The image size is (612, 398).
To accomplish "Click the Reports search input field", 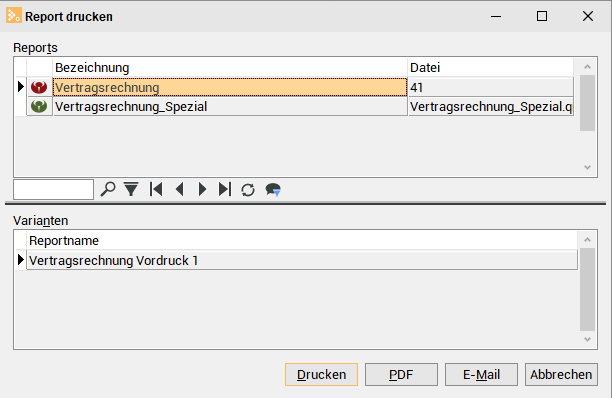I will click(x=53, y=189).
